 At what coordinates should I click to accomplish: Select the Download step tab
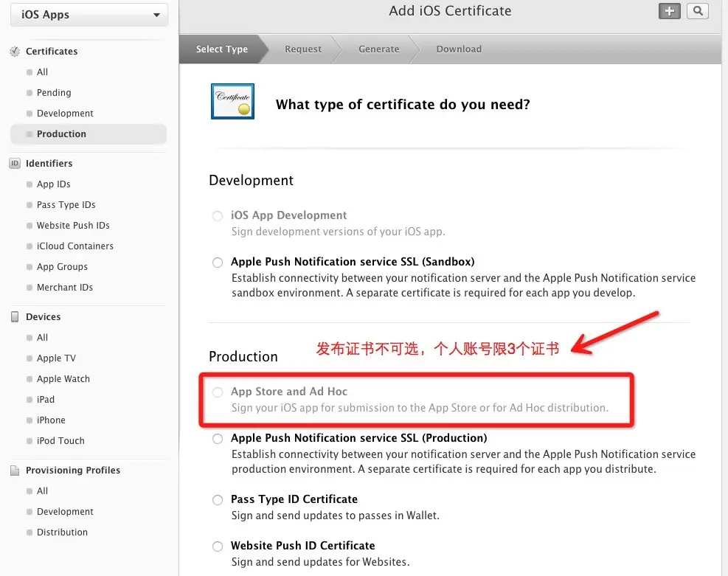459,49
